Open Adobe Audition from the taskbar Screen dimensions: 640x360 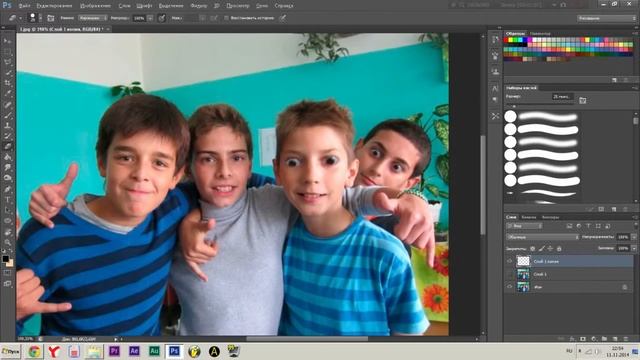[x=154, y=351]
